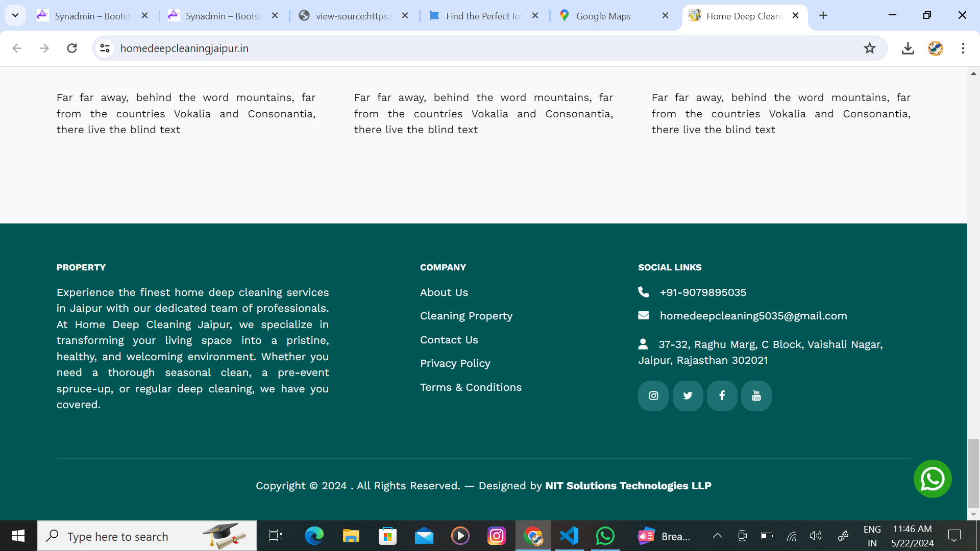The height and width of the screenshot is (551, 980).
Task: Switch to the Google Maps tab
Action: [x=603, y=16]
